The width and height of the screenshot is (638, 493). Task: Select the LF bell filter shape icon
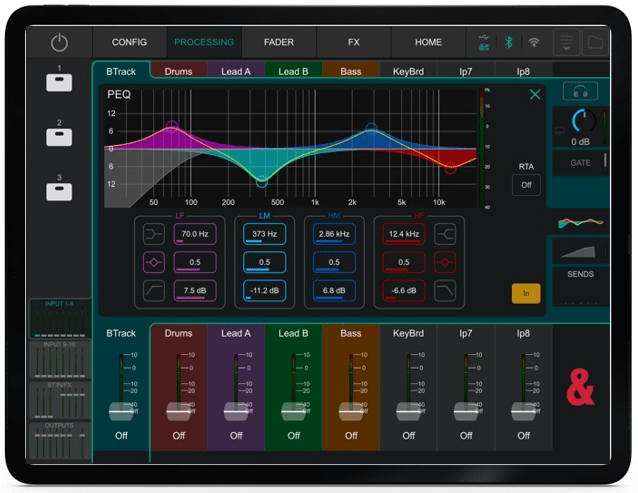[x=154, y=262]
